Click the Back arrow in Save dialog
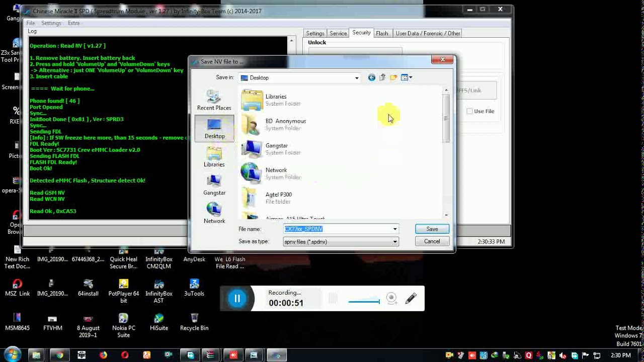The width and height of the screenshot is (644, 362). point(371,77)
